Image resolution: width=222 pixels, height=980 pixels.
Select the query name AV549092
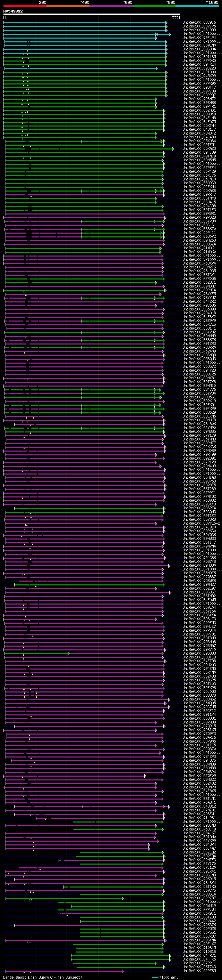13,11
